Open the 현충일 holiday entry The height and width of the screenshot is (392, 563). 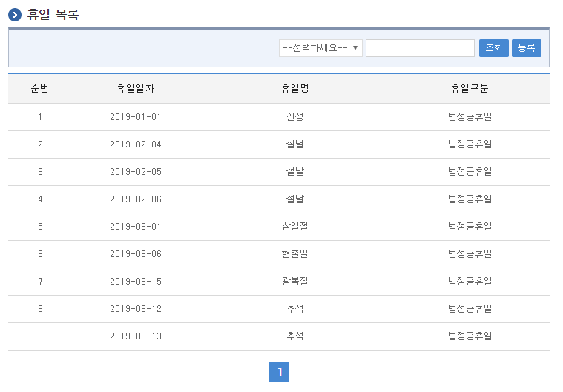pyautogui.click(x=294, y=254)
